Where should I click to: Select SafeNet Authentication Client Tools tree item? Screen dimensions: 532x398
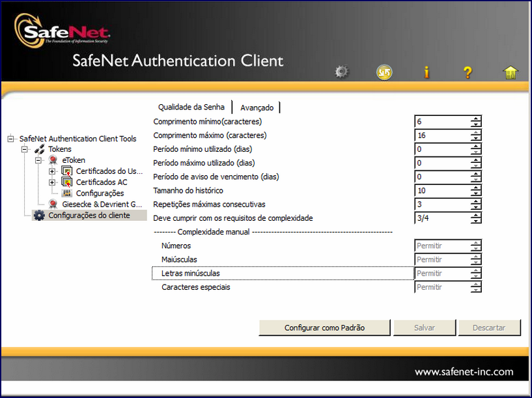pyautogui.click(x=77, y=139)
